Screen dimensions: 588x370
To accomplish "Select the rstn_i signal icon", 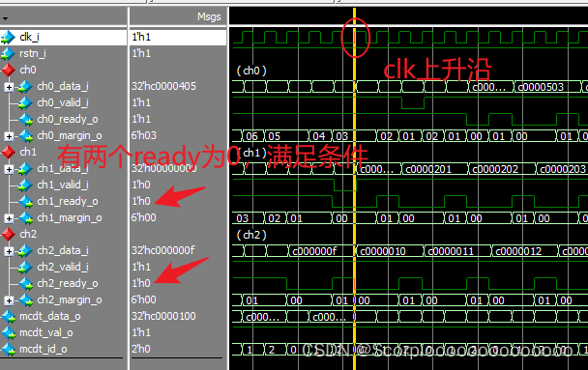I will coord(8,53).
